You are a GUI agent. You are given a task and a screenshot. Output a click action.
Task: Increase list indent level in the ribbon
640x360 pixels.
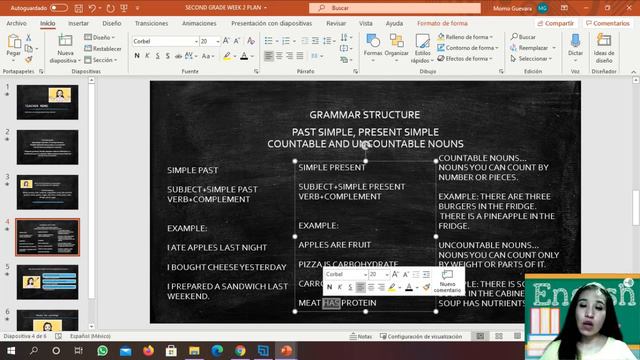(x=316, y=41)
